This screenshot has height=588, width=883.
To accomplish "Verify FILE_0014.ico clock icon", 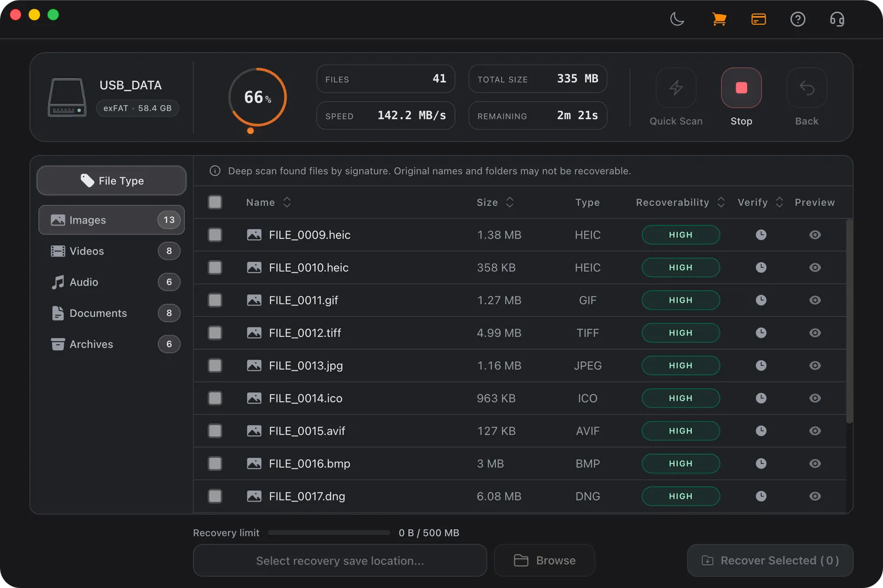I will (x=761, y=398).
